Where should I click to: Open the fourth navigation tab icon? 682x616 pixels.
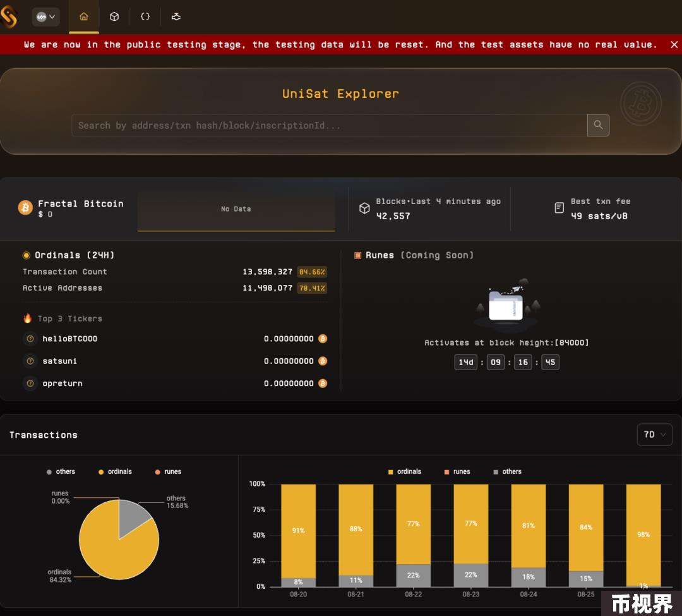click(x=176, y=16)
